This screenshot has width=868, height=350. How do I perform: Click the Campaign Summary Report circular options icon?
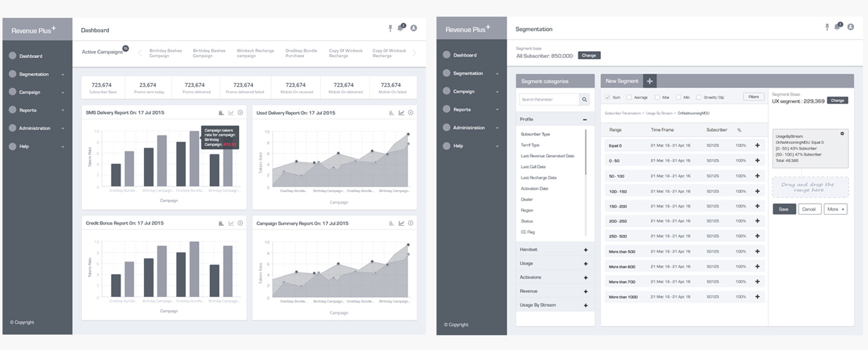[411, 223]
